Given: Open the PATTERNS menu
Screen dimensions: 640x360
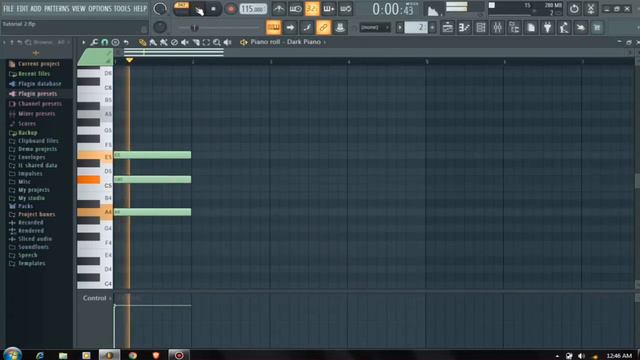Looking at the screenshot, I should pyautogui.click(x=57, y=9).
